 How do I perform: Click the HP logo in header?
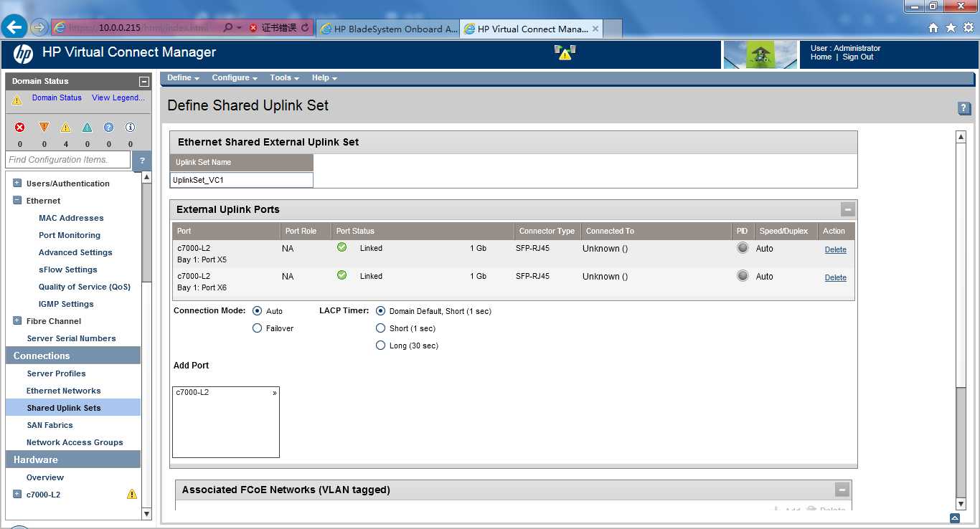pos(23,54)
